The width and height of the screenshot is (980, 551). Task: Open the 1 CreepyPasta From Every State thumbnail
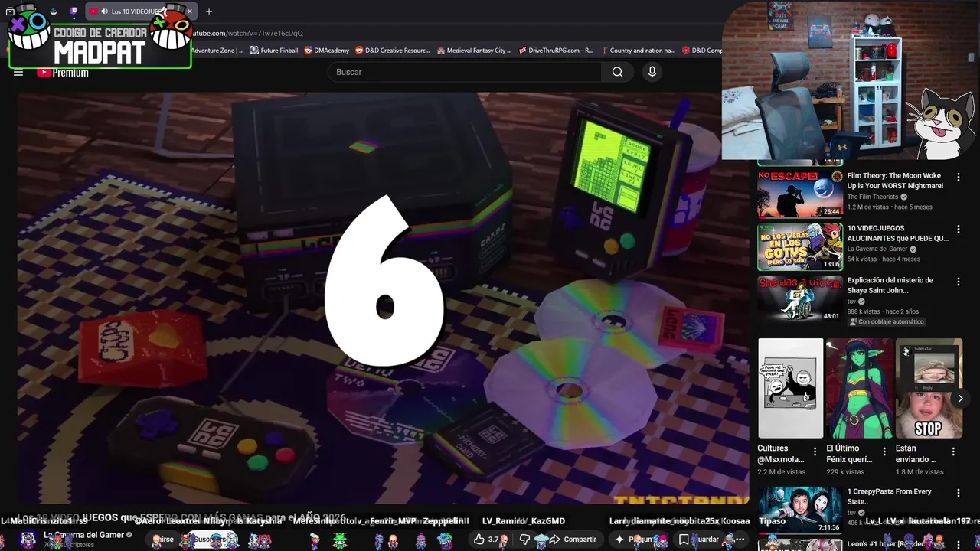tap(800, 509)
